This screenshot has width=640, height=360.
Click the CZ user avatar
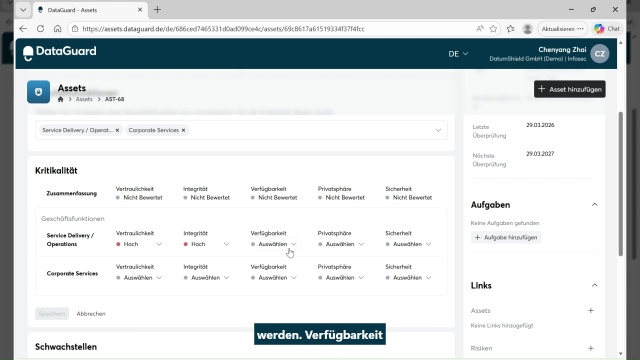point(600,54)
